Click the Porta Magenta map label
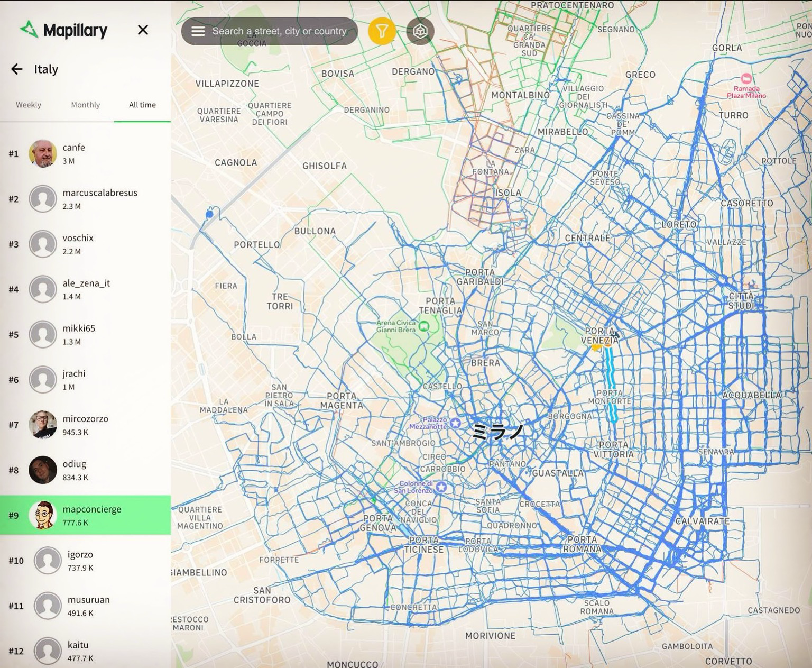The width and height of the screenshot is (812, 668). 342,400
